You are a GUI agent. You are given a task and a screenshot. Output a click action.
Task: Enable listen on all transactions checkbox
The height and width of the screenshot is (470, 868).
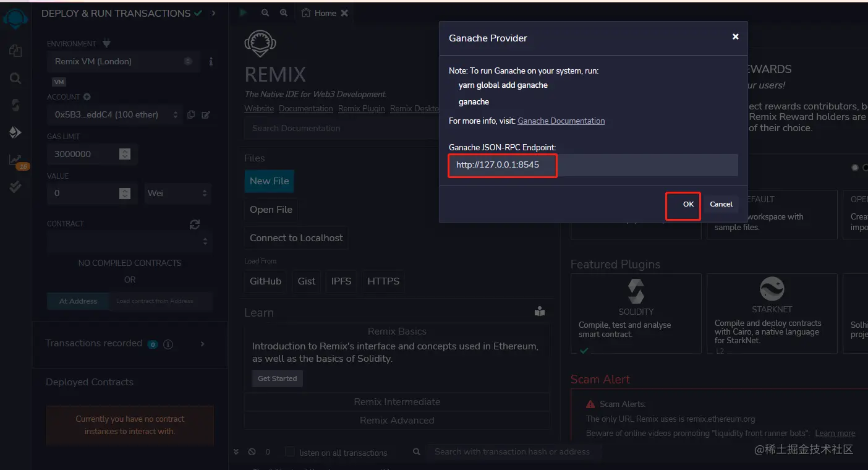tap(289, 452)
